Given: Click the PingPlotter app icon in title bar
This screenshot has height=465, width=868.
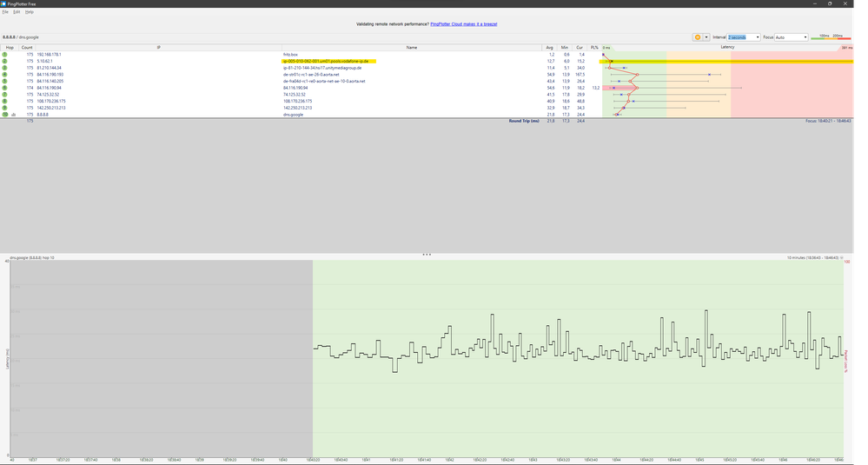Looking at the screenshot, I should click(x=4, y=3).
